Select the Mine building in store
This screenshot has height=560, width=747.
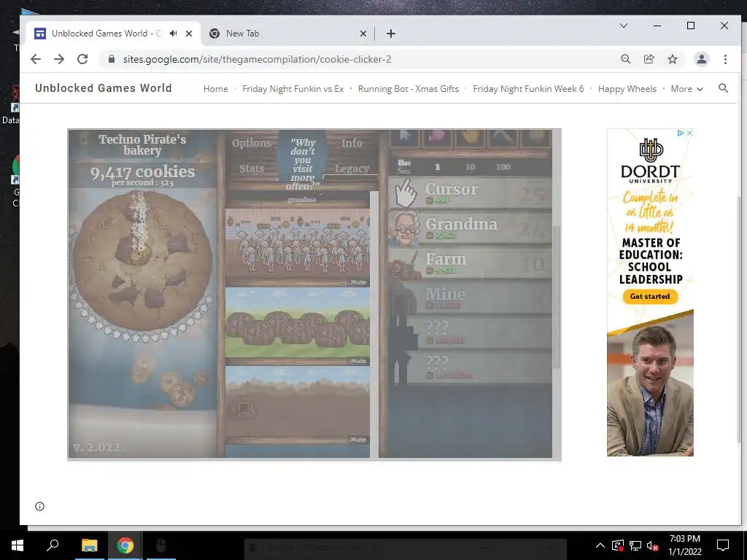click(x=471, y=298)
